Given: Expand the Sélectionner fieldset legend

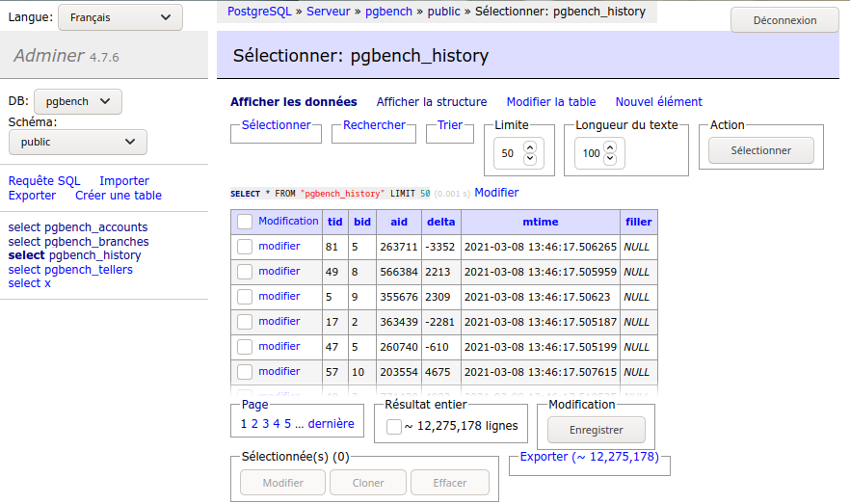Looking at the screenshot, I should (x=276, y=125).
